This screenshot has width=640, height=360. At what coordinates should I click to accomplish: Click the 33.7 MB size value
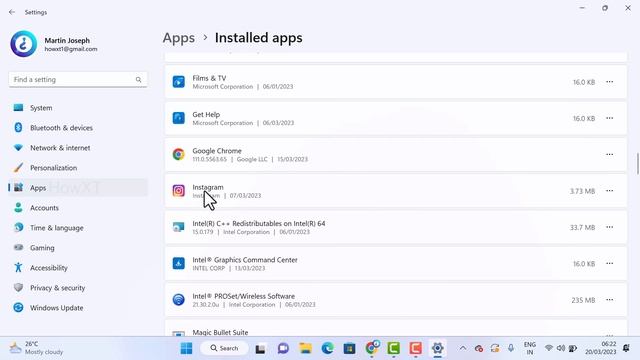pos(582,227)
